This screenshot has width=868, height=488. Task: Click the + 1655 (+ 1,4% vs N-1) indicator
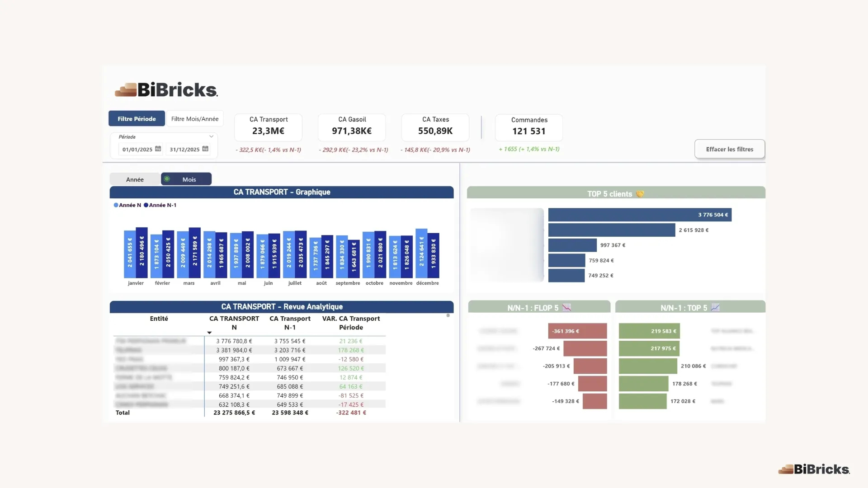(x=529, y=149)
